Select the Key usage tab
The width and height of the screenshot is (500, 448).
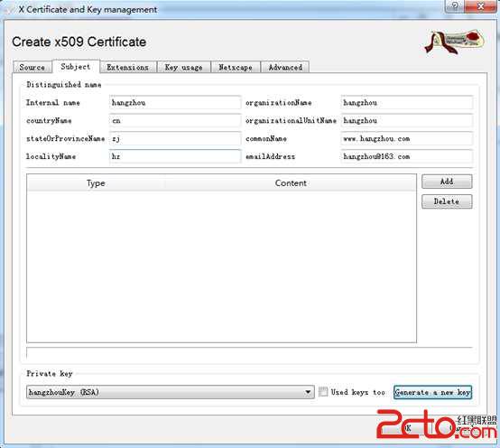(184, 68)
